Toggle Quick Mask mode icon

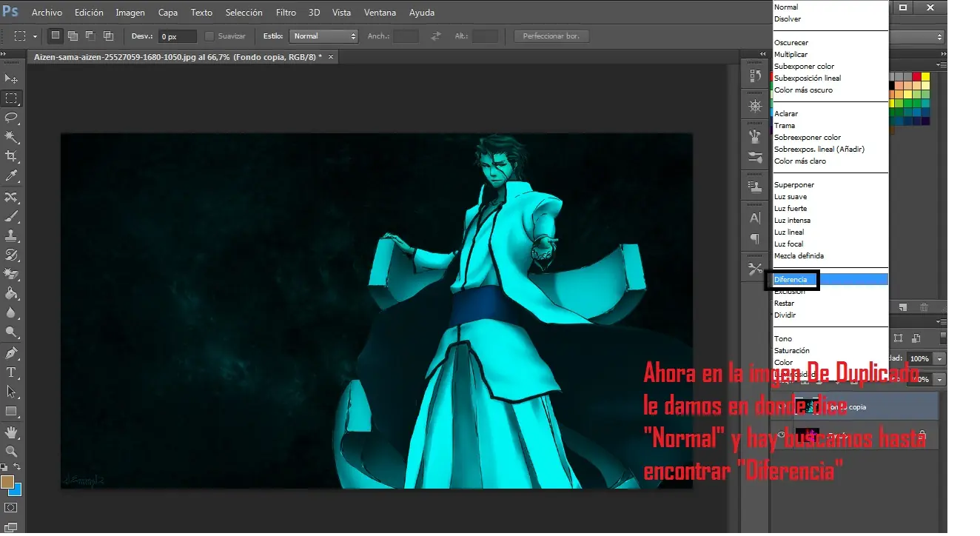click(x=11, y=509)
